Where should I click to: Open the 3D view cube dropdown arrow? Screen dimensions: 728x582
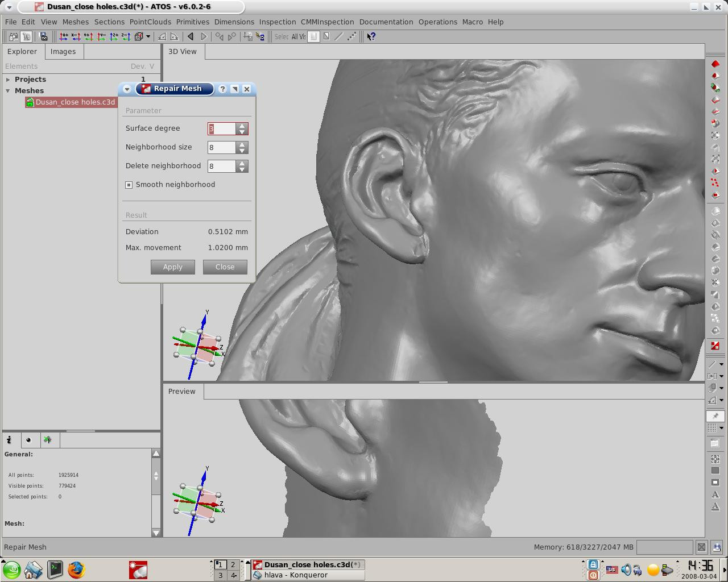pyautogui.click(x=148, y=36)
